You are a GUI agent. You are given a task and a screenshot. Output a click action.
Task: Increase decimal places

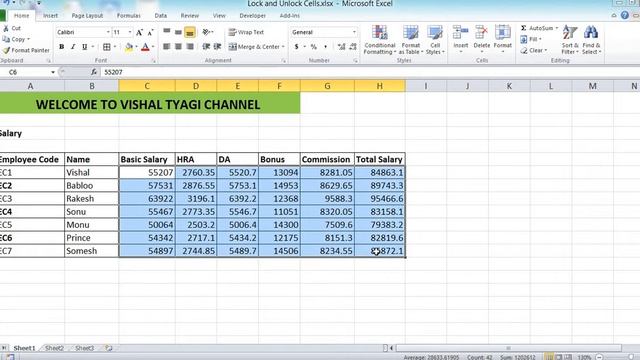click(x=341, y=47)
